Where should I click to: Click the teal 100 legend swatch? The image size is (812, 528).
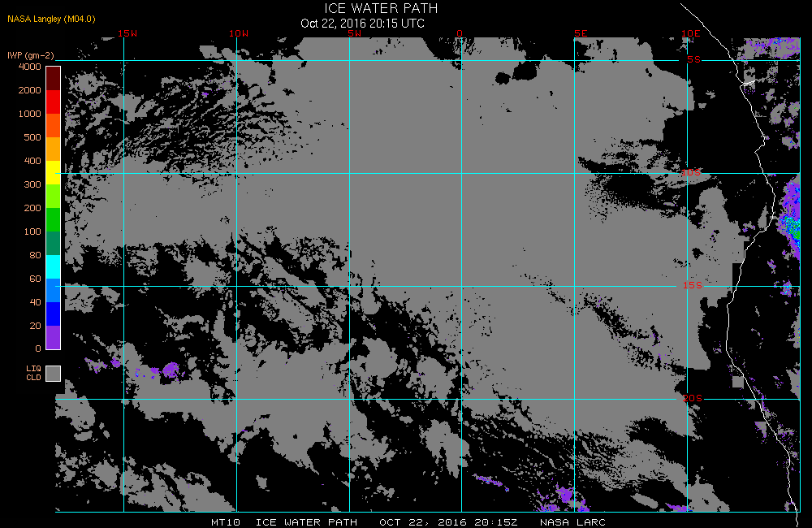(x=54, y=244)
